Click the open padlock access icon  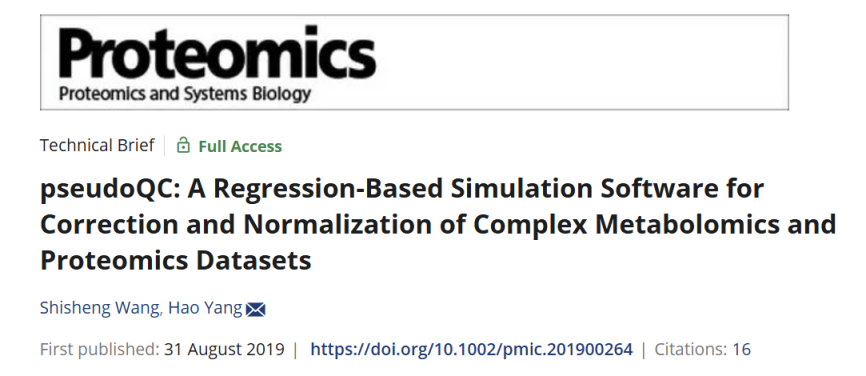183,145
